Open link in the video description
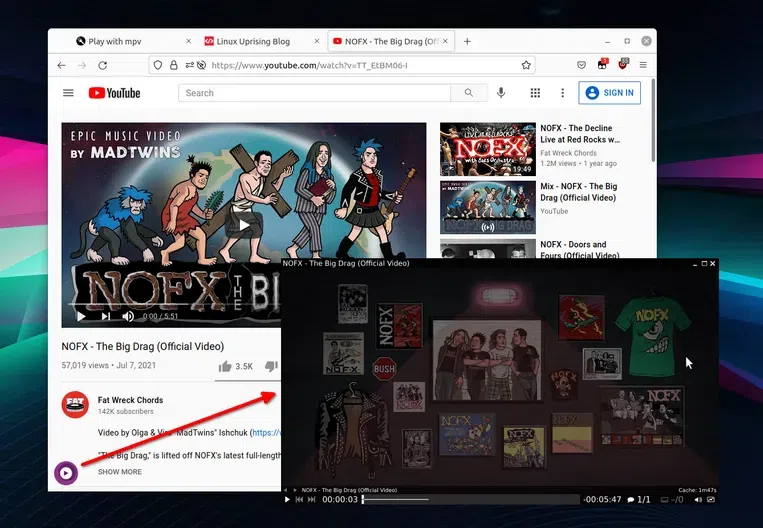The width and height of the screenshot is (763, 528). point(266,433)
